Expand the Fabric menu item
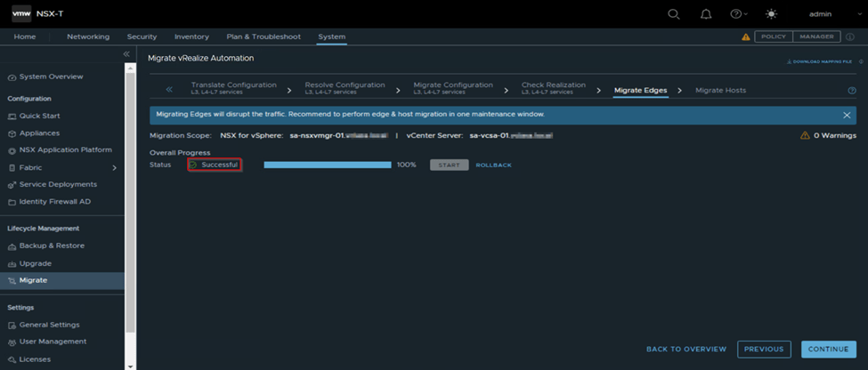Image resolution: width=868 pixels, height=370 pixels. (114, 168)
